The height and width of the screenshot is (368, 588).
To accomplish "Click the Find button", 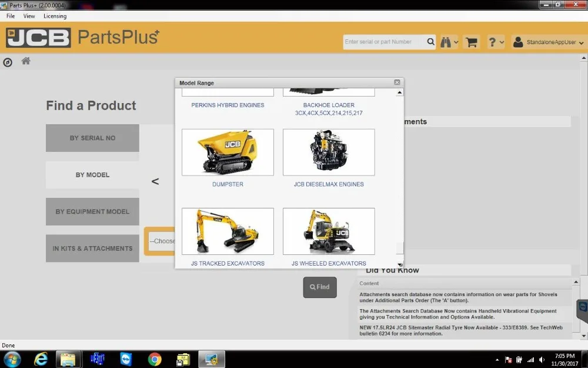I will [319, 287].
